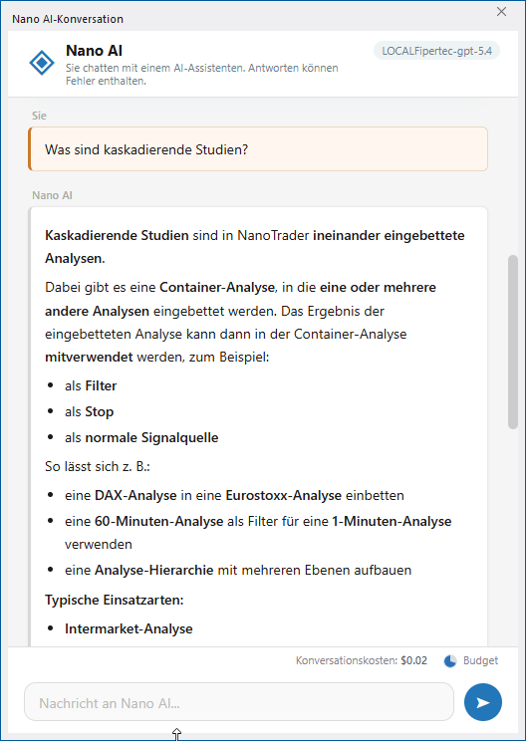Image resolution: width=526 pixels, height=741 pixels.
Task: Open the Budget label link
Action: pyautogui.click(x=480, y=661)
